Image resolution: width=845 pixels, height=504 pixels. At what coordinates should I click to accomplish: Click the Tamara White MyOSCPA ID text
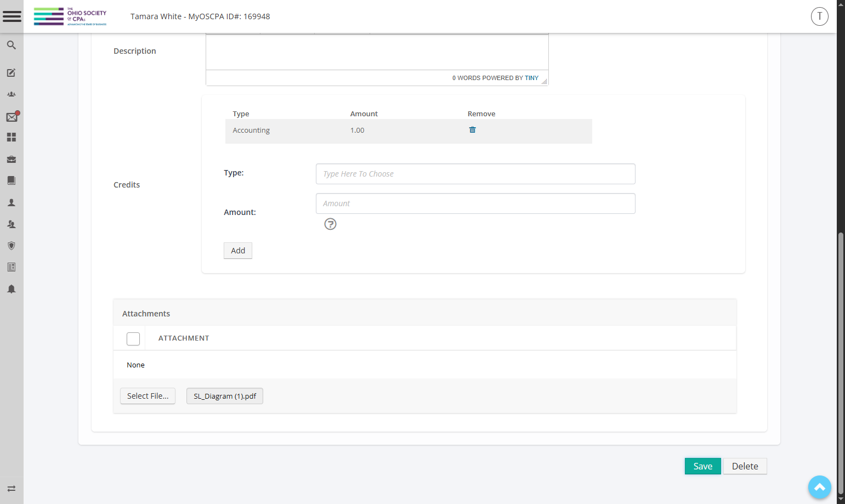pyautogui.click(x=200, y=16)
